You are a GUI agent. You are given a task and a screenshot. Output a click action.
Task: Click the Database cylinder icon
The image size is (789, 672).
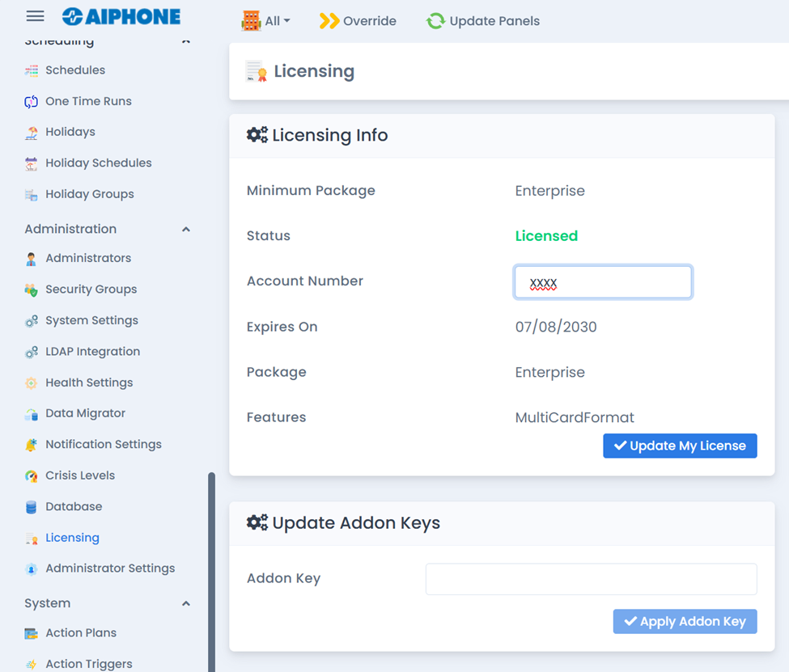(x=32, y=507)
